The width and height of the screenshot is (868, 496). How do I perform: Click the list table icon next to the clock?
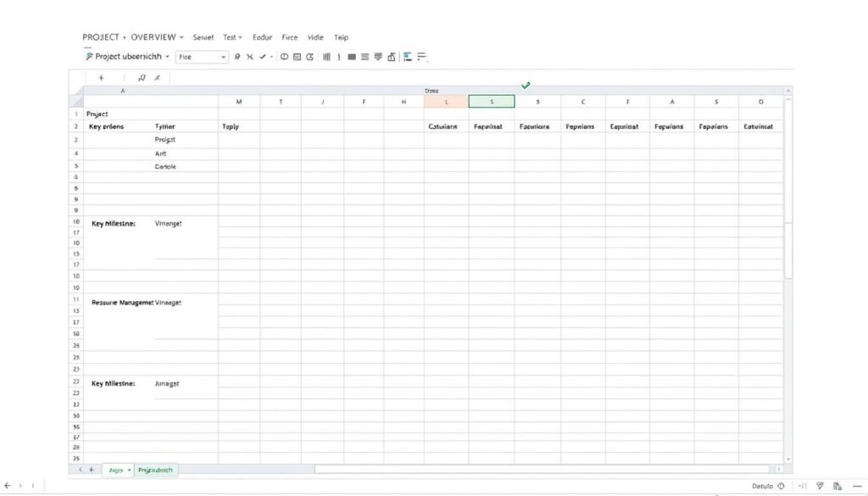coord(297,57)
